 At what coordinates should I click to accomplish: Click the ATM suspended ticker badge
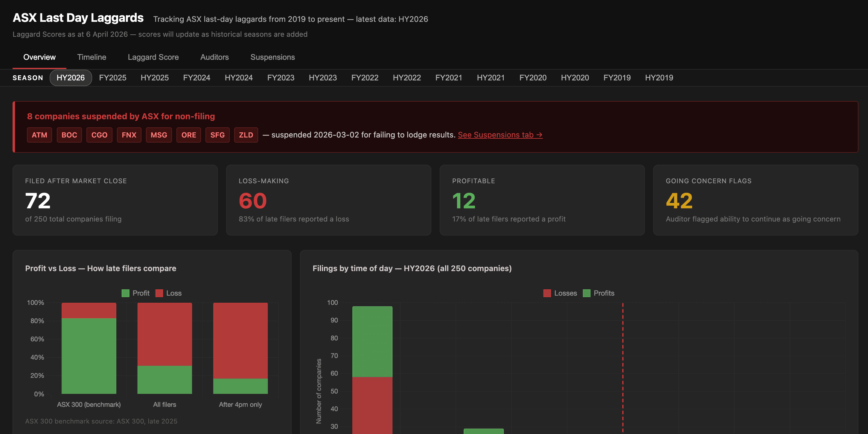pos(39,135)
